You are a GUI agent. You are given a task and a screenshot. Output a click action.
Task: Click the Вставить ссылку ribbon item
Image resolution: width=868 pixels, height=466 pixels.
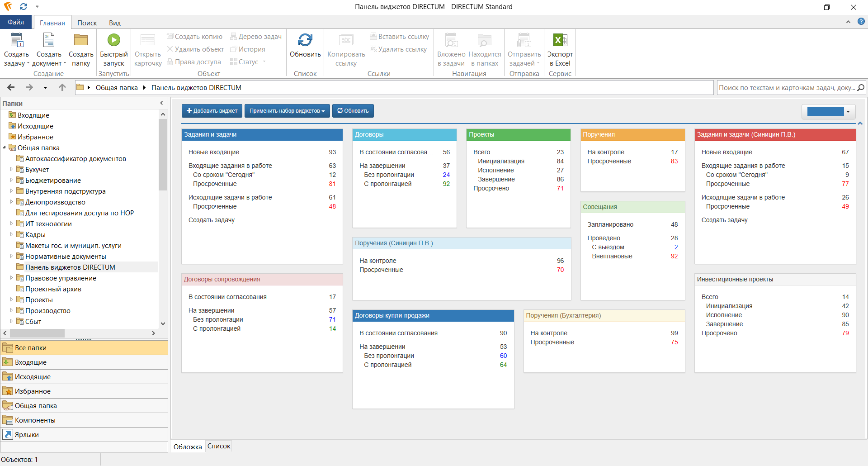click(x=400, y=37)
